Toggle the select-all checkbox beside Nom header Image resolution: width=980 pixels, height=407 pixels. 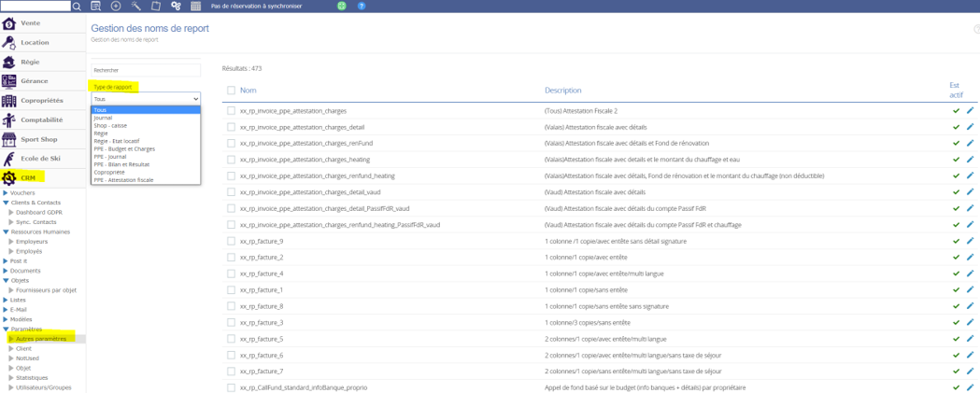231,91
